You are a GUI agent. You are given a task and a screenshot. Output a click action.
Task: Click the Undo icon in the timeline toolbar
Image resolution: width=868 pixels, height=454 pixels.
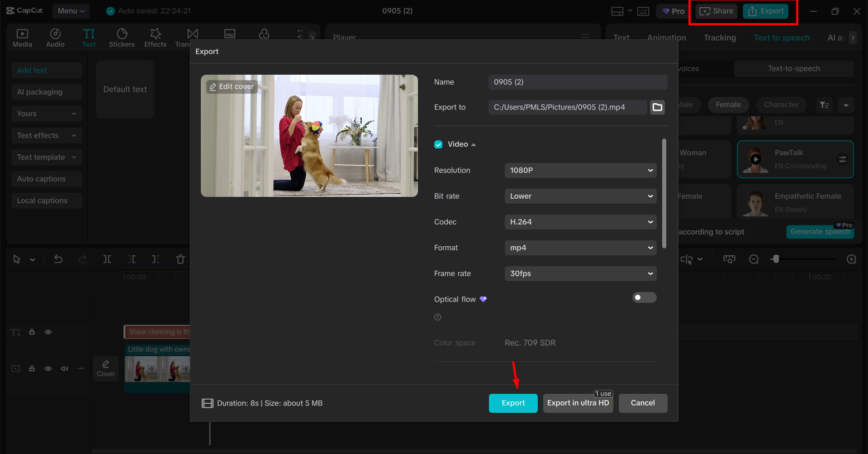(58, 259)
